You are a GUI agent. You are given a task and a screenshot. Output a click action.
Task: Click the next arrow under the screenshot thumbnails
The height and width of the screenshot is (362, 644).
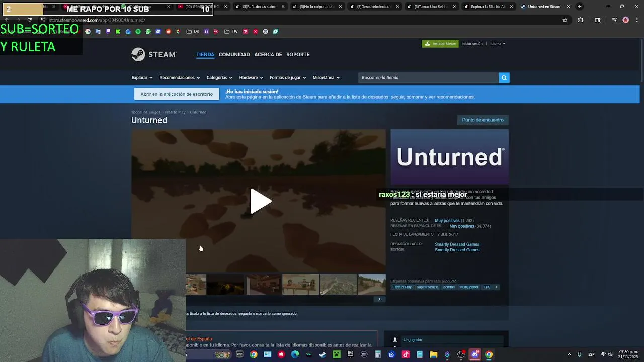tap(379, 299)
